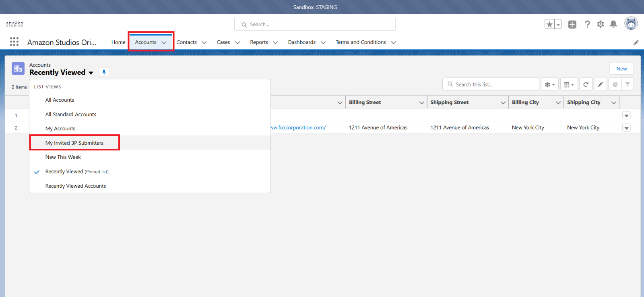The image size is (644, 297).
Task: Click the pencil to edit navigation bar
Action: point(636,43)
